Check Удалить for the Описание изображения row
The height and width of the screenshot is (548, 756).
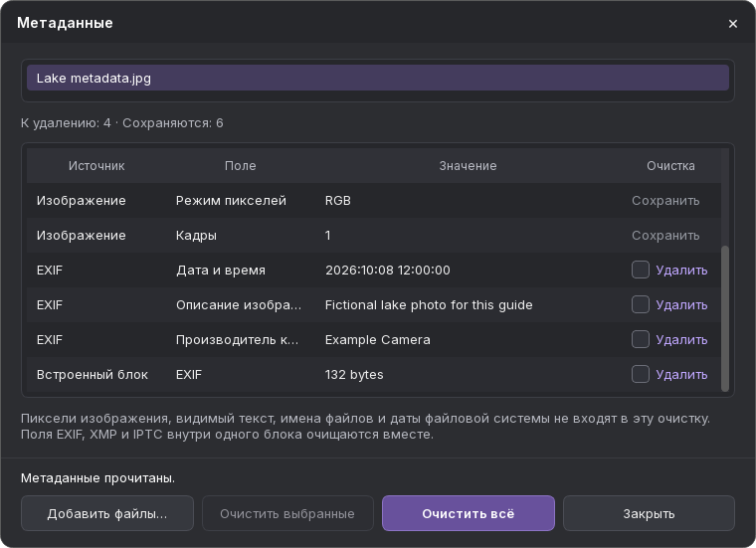coord(641,304)
